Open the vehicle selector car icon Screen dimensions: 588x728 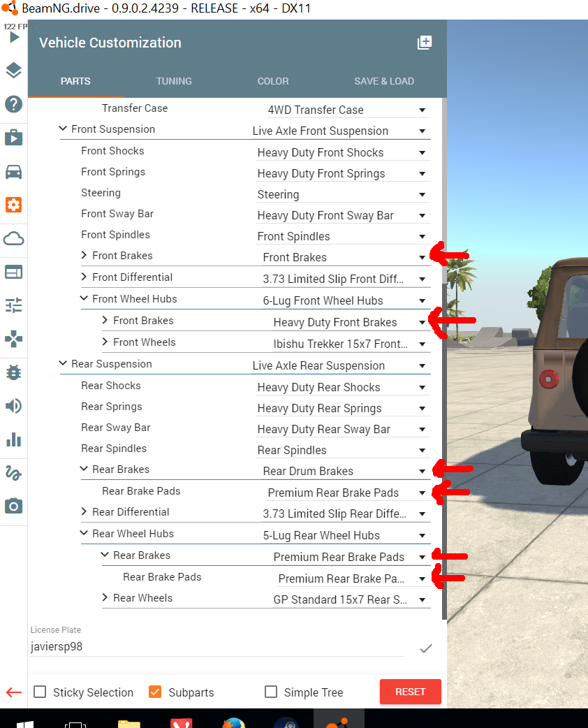tap(13, 172)
